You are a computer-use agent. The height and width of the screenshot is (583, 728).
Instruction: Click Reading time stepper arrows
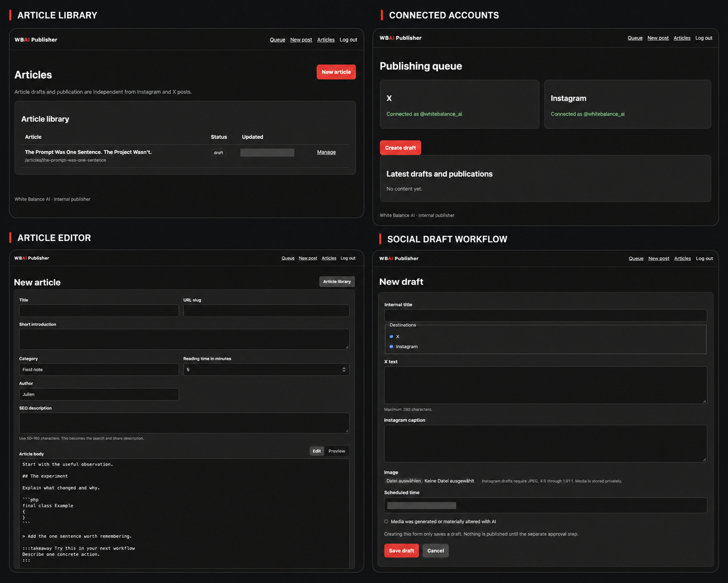click(x=344, y=369)
